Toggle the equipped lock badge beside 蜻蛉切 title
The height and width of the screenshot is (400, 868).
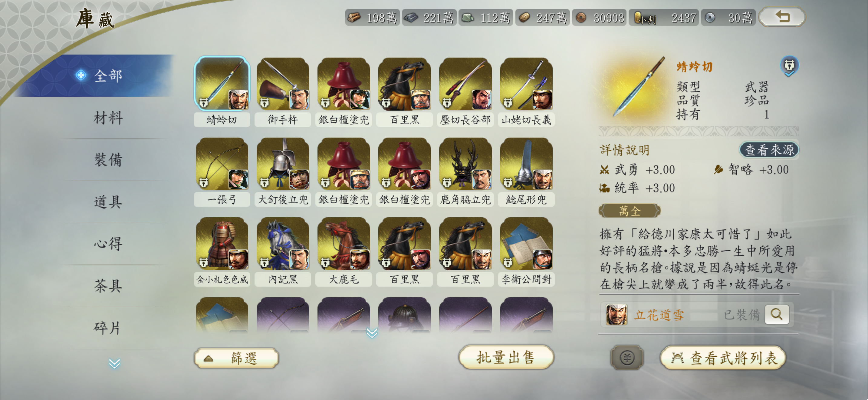click(x=789, y=66)
